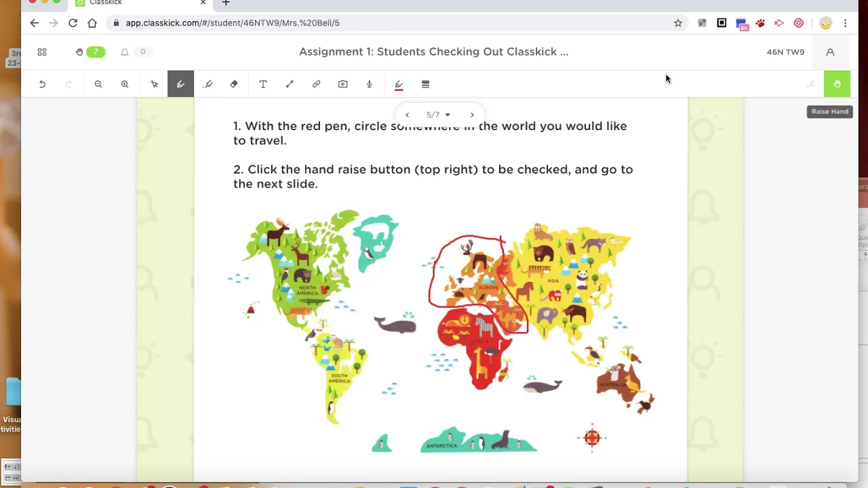Image resolution: width=868 pixels, height=488 pixels.
Task: Click the Australia label on the map
Action: [x=613, y=385]
